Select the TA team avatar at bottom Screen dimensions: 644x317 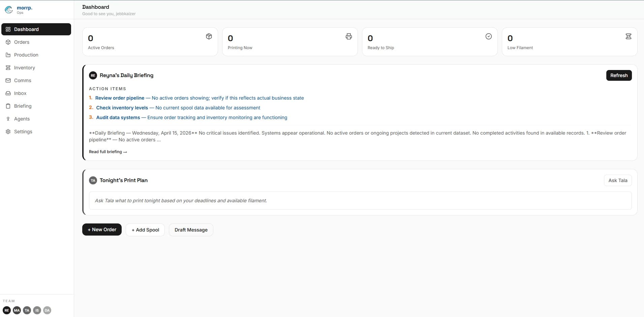click(x=27, y=310)
